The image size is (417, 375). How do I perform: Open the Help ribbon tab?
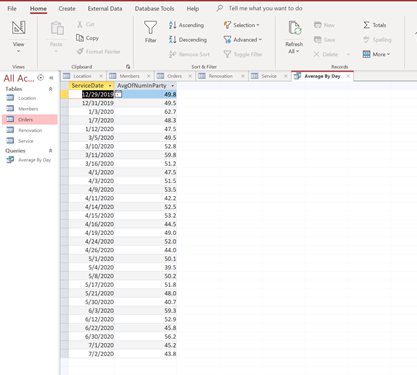coord(193,9)
